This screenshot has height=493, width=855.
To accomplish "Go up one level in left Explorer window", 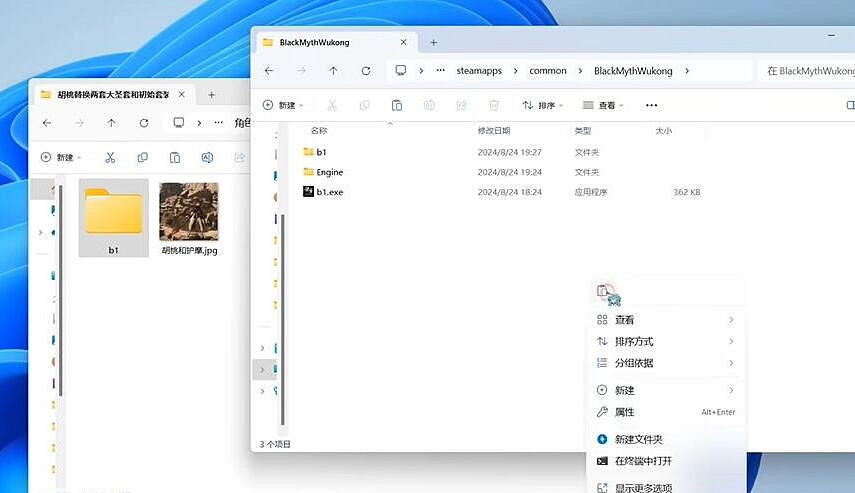I will [x=111, y=123].
